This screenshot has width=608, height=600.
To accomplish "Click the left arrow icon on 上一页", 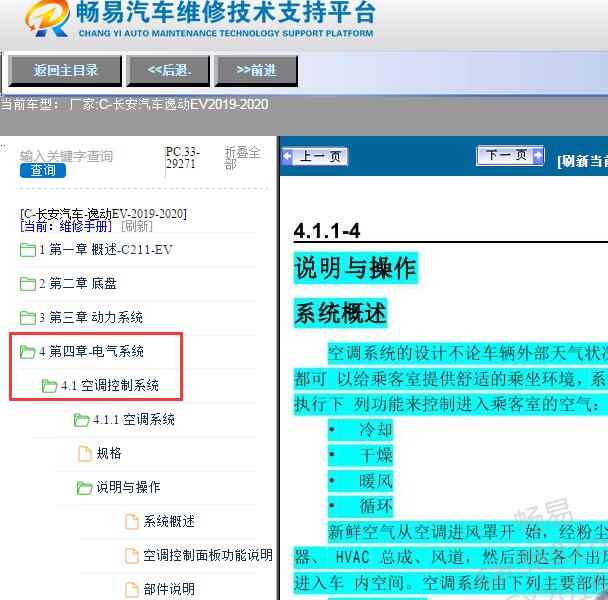I will (288, 156).
